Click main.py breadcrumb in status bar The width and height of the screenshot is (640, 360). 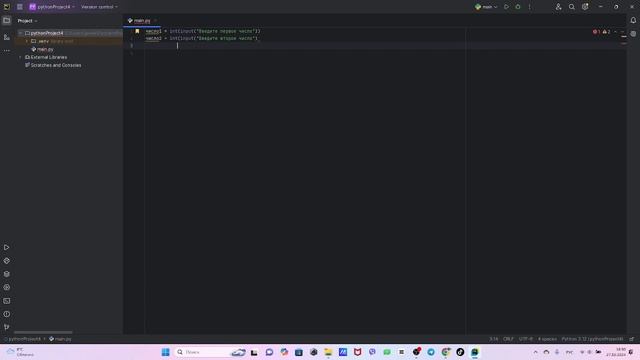(60, 339)
